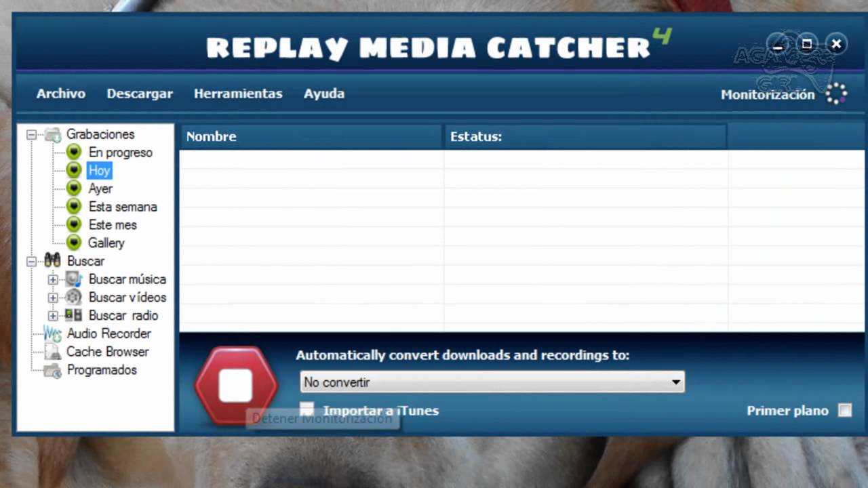Image resolution: width=868 pixels, height=488 pixels.
Task: Enable the Importar a iTunes checkbox
Action: click(307, 409)
